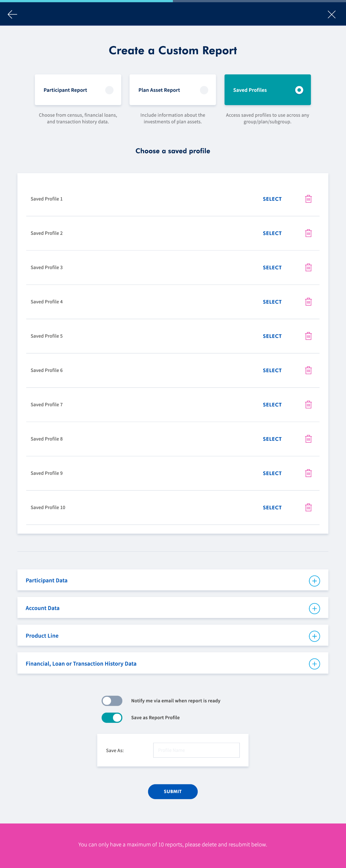346x868 pixels.
Task: Open the Product Line section
Action: (x=314, y=636)
